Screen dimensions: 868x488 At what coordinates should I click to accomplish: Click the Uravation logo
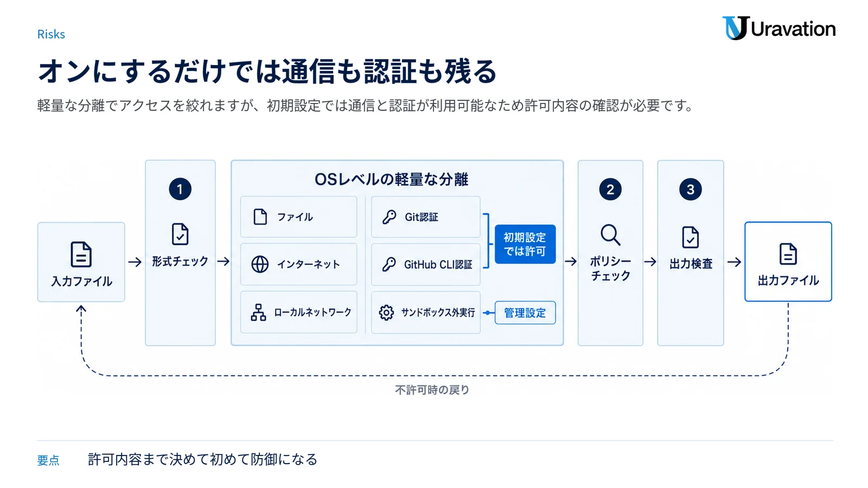(778, 28)
